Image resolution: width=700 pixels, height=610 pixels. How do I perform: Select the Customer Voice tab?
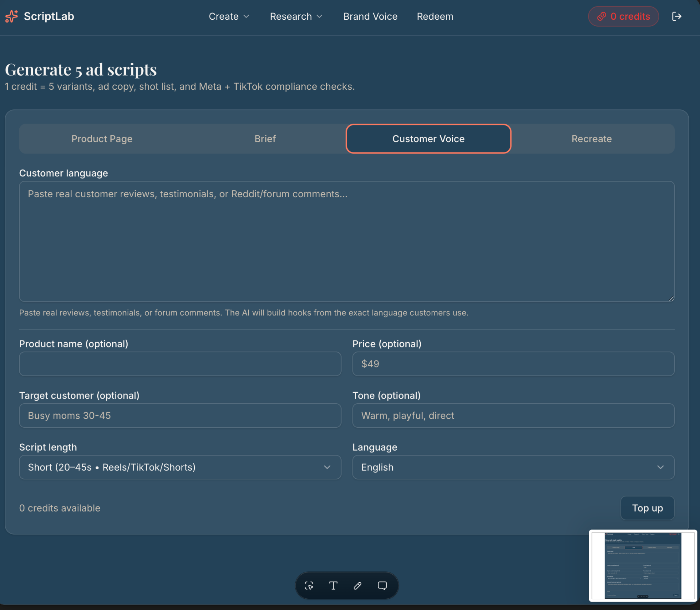[428, 139]
